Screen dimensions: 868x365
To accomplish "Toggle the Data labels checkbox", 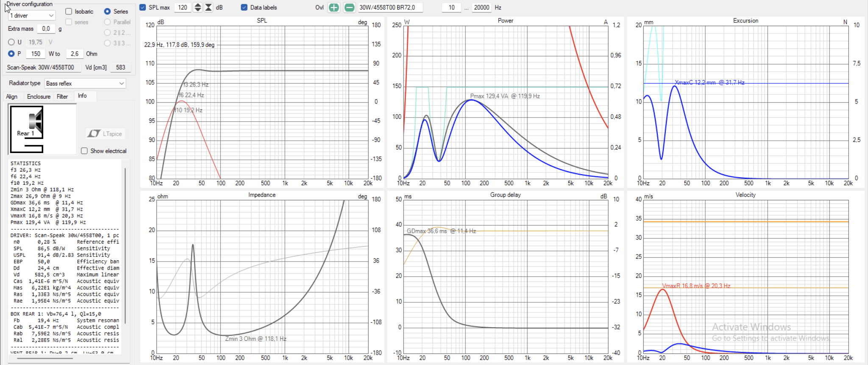I will click(244, 7).
